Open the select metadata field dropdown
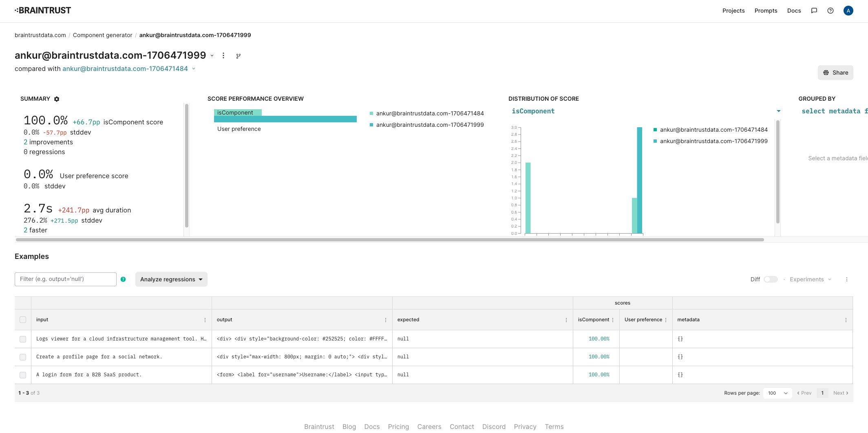 835,111
